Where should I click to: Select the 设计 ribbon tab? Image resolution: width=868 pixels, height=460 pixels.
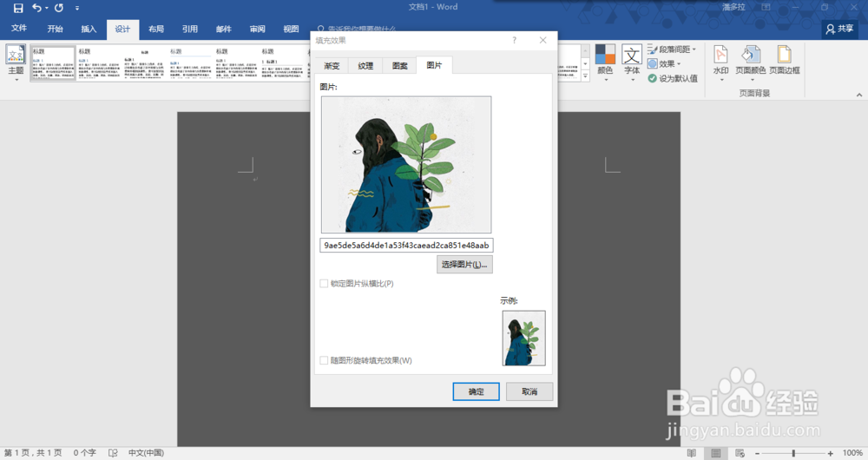pyautogui.click(x=122, y=29)
